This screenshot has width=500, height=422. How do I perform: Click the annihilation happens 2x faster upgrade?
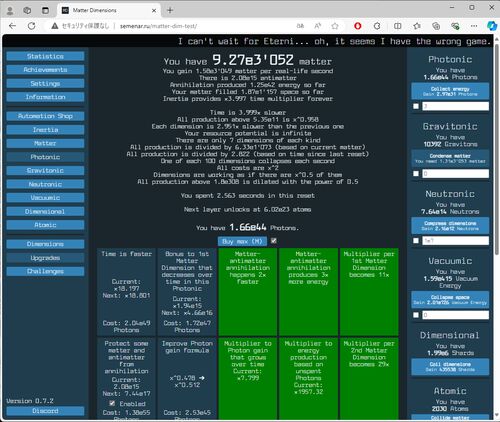(248, 292)
